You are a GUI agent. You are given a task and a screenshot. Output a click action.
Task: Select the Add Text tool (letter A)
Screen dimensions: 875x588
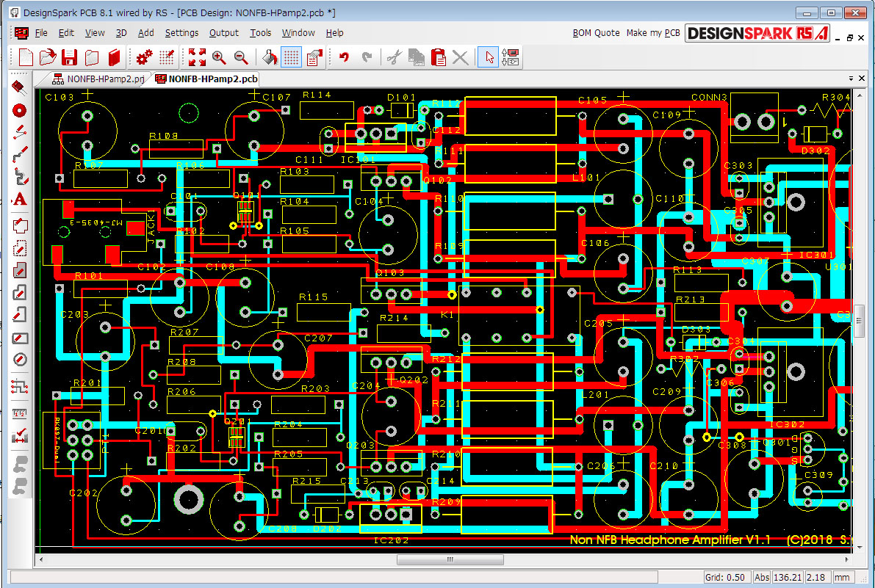point(20,199)
